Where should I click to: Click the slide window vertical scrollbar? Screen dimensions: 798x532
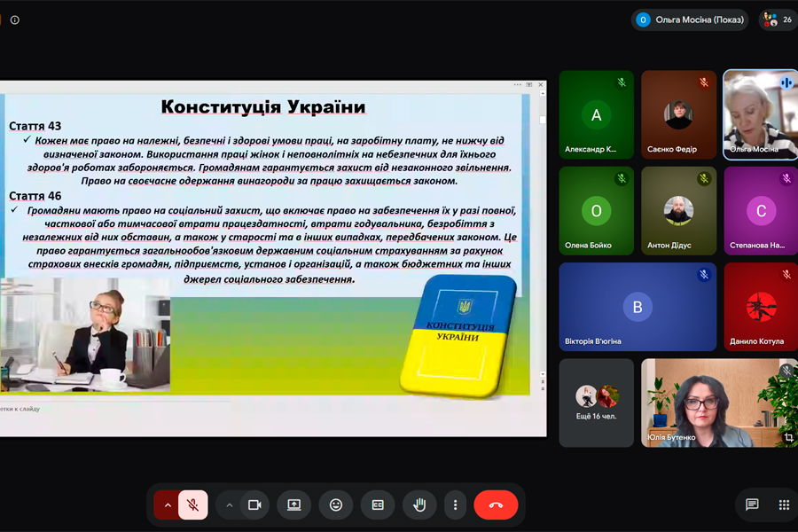543,234
